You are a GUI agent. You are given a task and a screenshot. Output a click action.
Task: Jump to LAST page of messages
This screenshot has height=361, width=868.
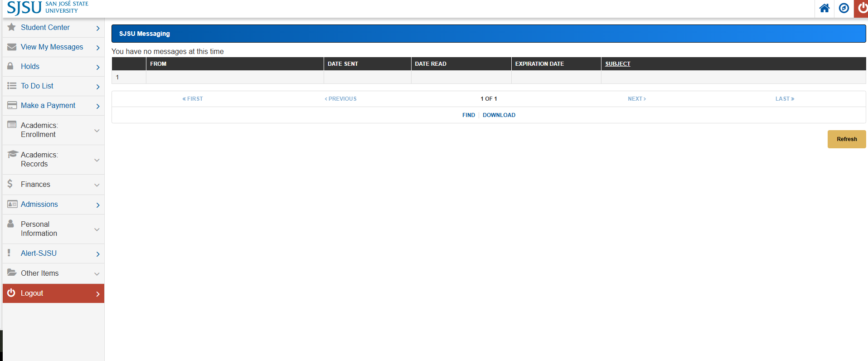pos(785,99)
